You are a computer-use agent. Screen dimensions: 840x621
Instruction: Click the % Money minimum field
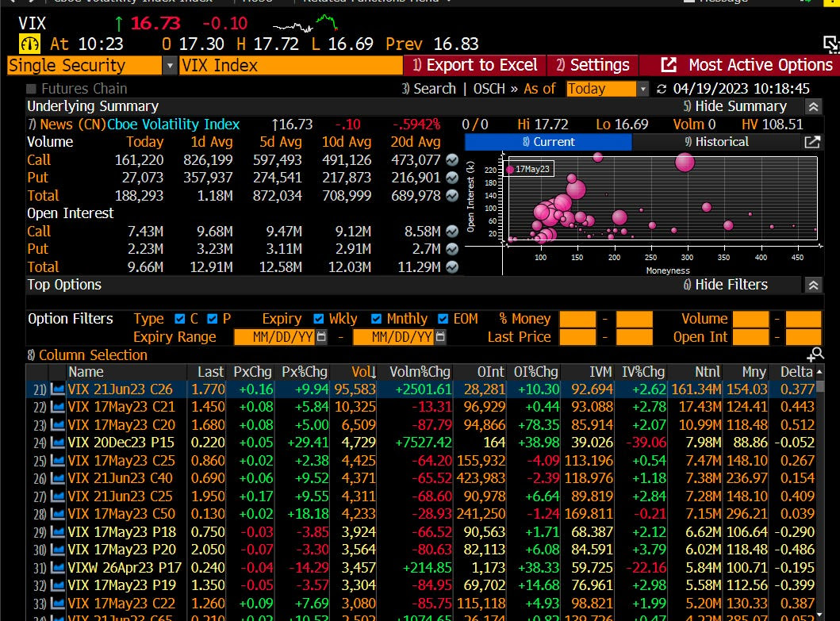[x=577, y=320]
